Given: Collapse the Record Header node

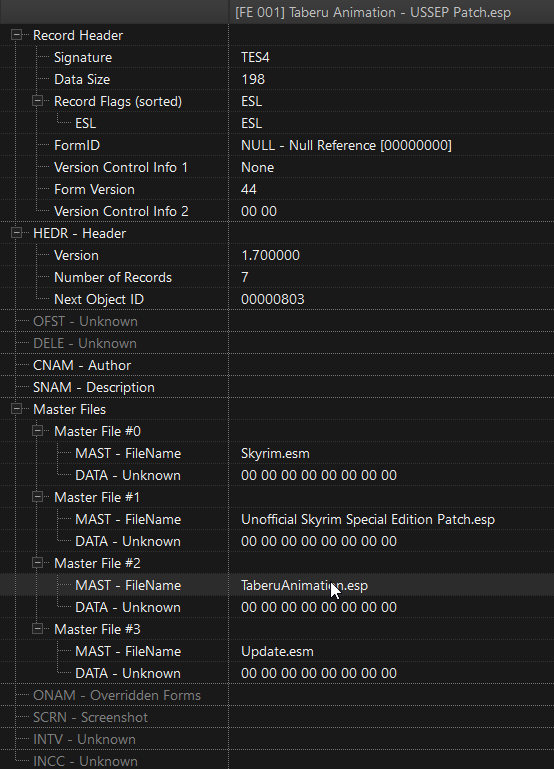Looking at the screenshot, I should click(17, 35).
